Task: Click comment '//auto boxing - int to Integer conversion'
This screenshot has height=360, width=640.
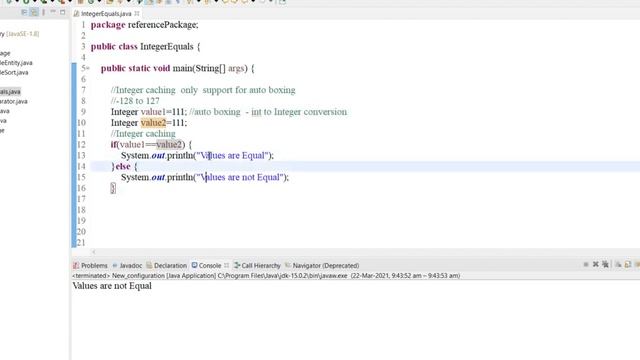Action: pyautogui.click(x=268, y=112)
